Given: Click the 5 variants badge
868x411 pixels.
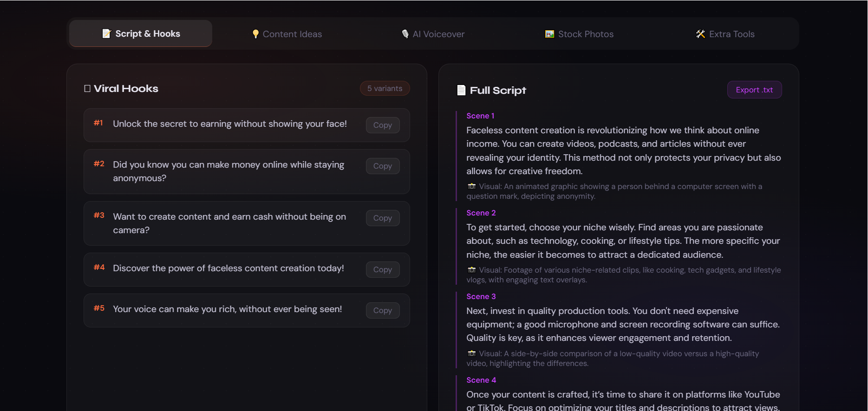Looking at the screenshot, I should tap(385, 88).
